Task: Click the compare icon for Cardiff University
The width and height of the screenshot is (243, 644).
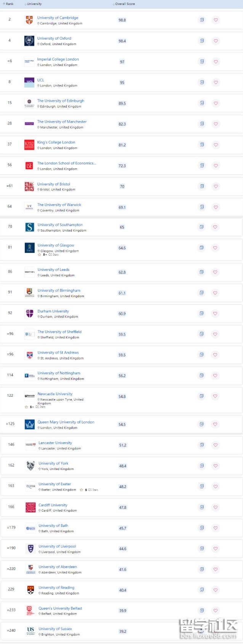Action: click(x=202, y=507)
